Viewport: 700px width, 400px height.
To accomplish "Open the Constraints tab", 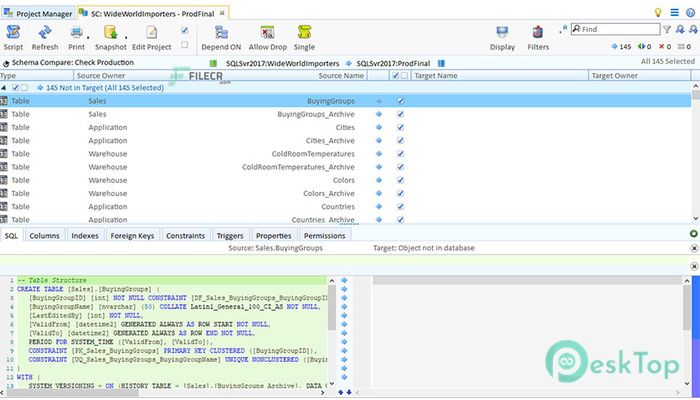I will pos(185,235).
